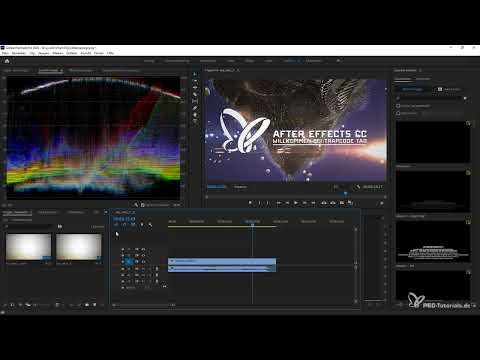
Task: Select the Track Select Forward tool
Action: [196, 81]
